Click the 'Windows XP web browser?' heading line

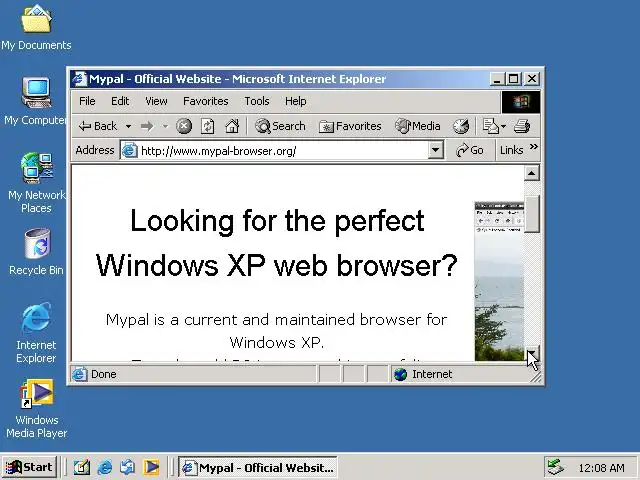(x=277, y=265)
